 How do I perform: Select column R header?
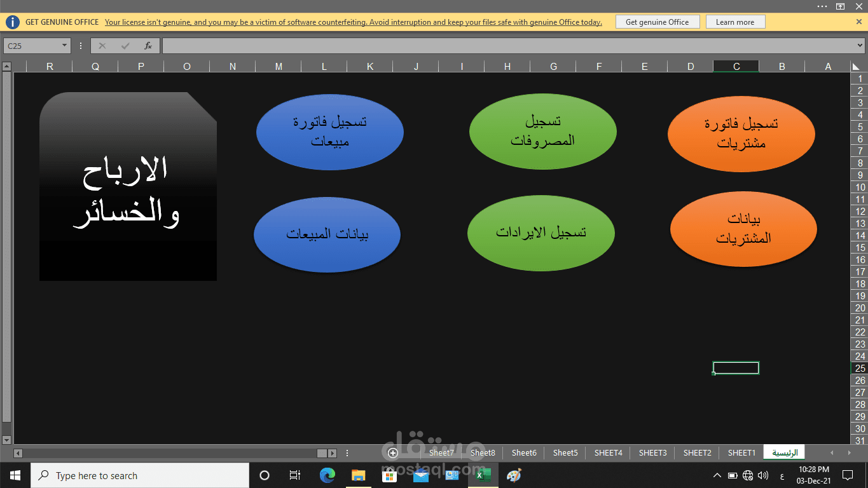(50, 66)
